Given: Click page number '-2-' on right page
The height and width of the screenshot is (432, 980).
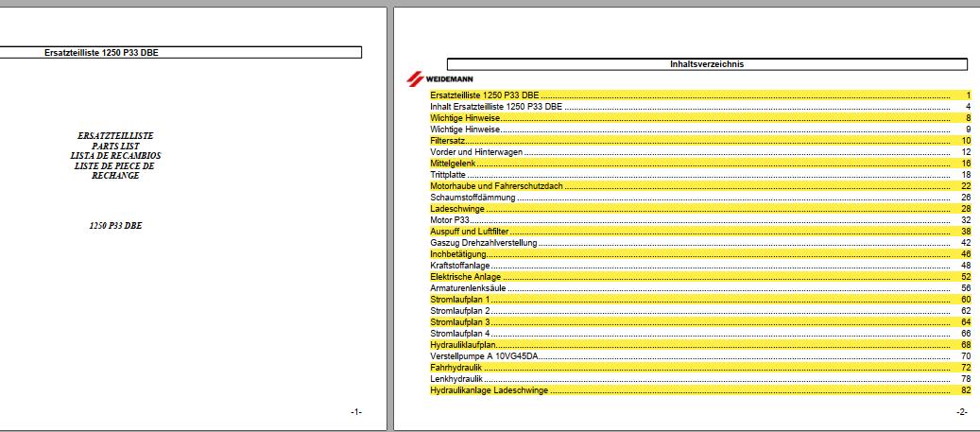Looking at the screenshot, I should tap(961, 411).
